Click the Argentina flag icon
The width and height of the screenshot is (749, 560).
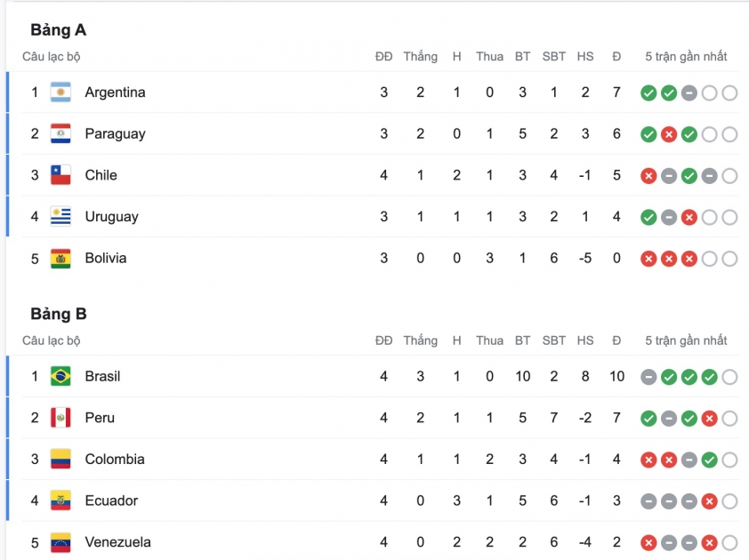click(60, 92)
